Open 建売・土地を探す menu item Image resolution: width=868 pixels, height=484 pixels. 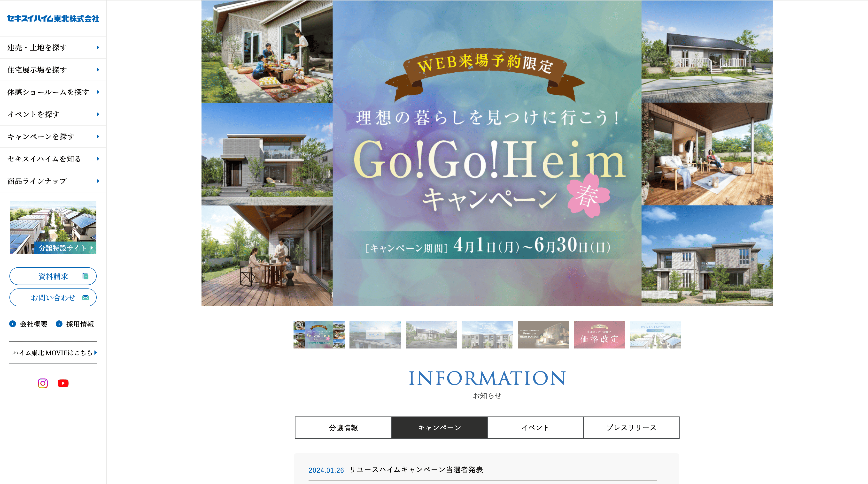pyautogui.click(x=53, y=47)
